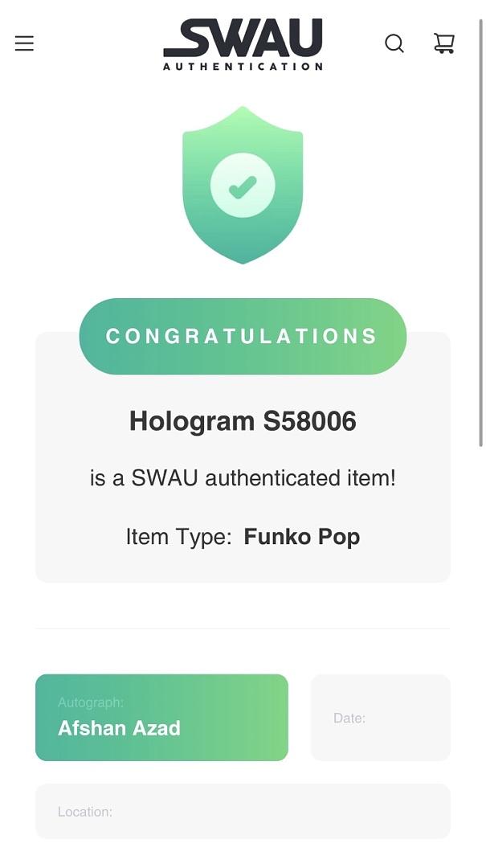The width and height of the screenshot is (486, 868).
Task: Click the Afshan Azad name text
Action: coord(119,728)
